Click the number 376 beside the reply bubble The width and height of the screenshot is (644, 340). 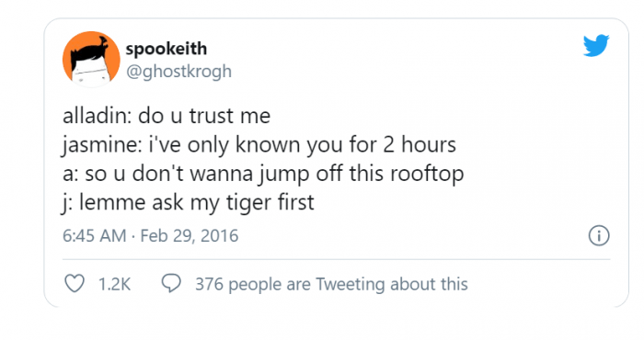click(x=209, y=284)
